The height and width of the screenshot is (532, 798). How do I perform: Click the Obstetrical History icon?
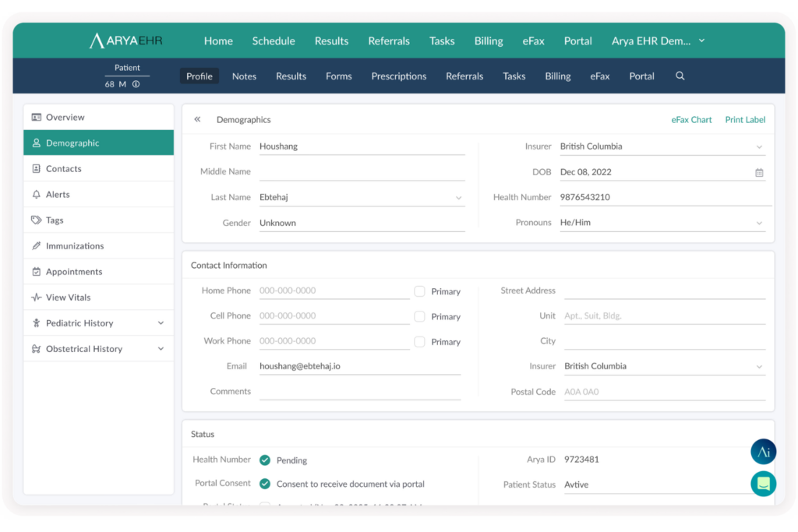point(36,349)
